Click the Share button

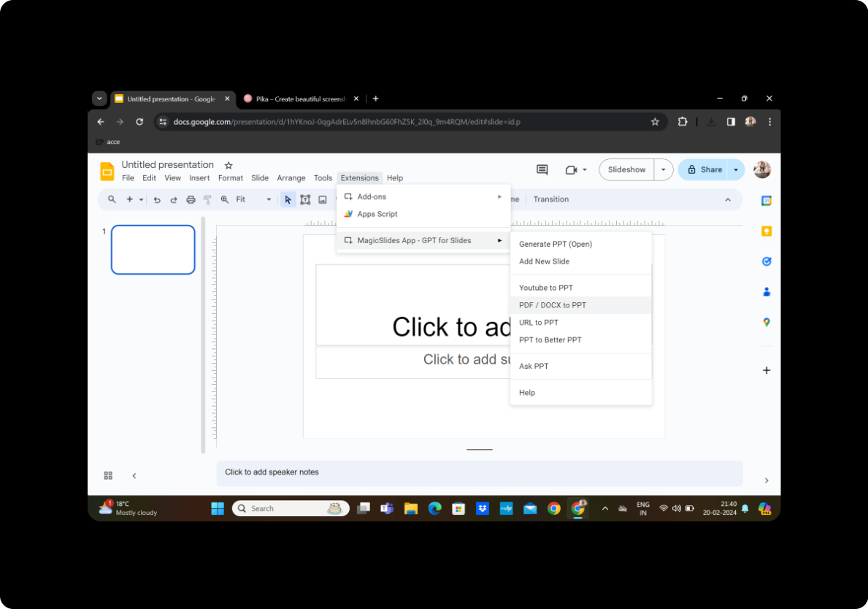704,170
